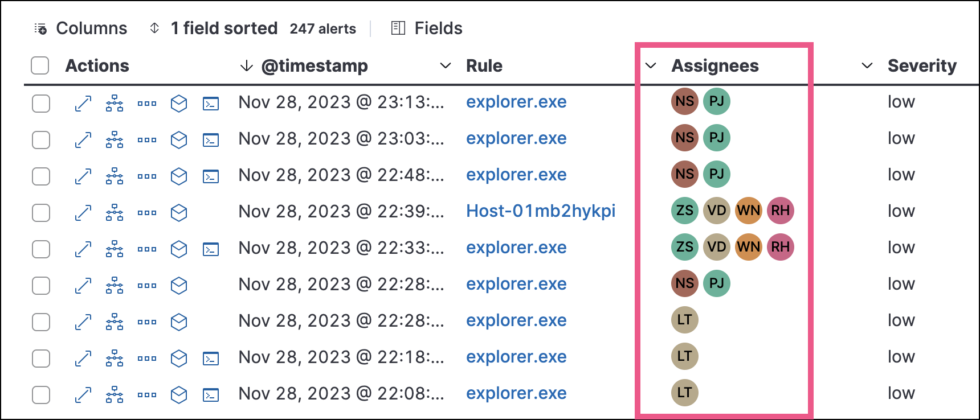The width and height of the screenshot is (980, 420).
Task: Open event analyzer for the Host-01mb2hykpi alert
Action: click(x=115, y=213)
